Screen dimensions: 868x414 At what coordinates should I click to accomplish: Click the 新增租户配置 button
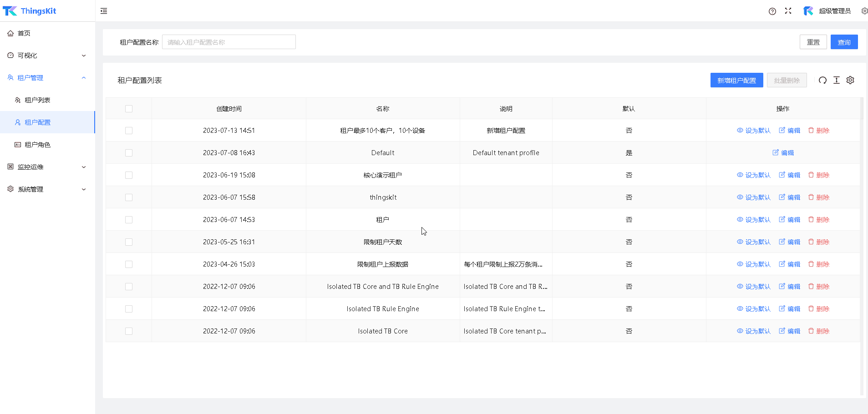tap(736, 81)
